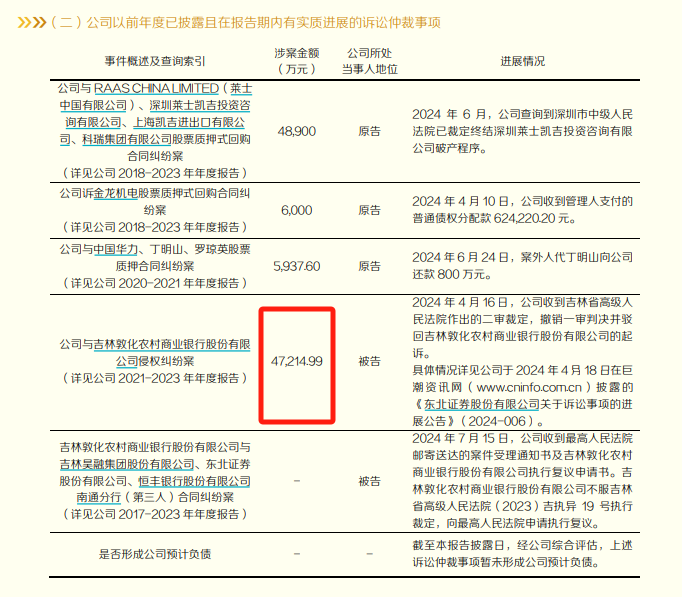
Task: Click the underlined 金龙机电 name
Action: (115, 193)
